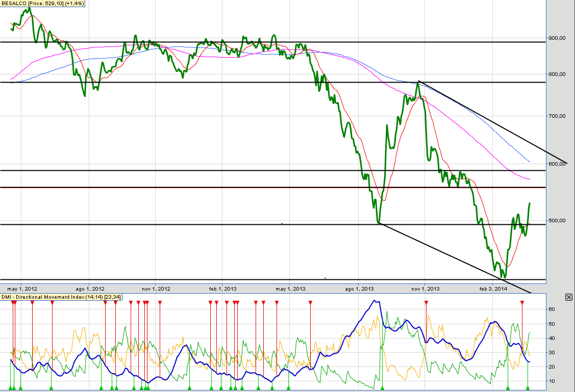Select the BESALCO price title label
This screenshot has width=575, height=392.
coord(42,3)
